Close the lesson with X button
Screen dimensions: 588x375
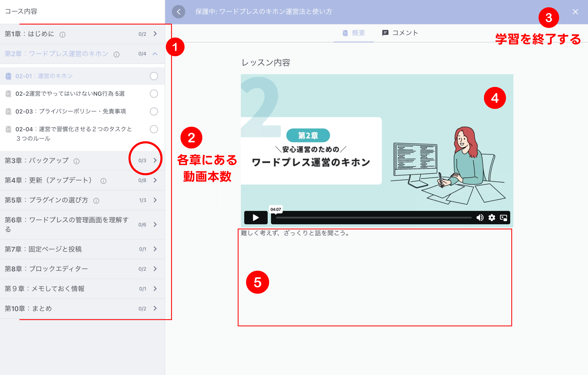575,12
